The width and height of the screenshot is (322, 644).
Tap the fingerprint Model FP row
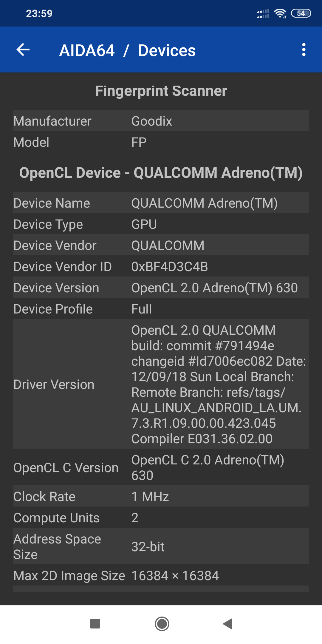(x=161, y=142)
